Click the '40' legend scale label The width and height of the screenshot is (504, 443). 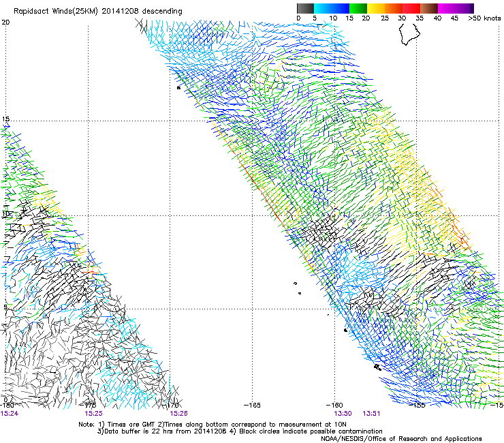pyautogui.click(x=437, y=18)
